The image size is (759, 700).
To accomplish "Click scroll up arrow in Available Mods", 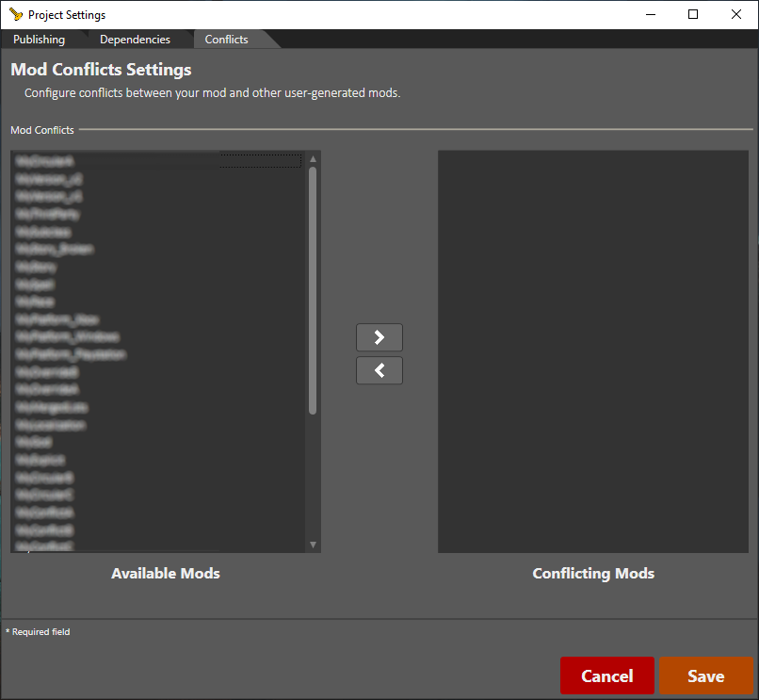I will click(x=313, y=159).
